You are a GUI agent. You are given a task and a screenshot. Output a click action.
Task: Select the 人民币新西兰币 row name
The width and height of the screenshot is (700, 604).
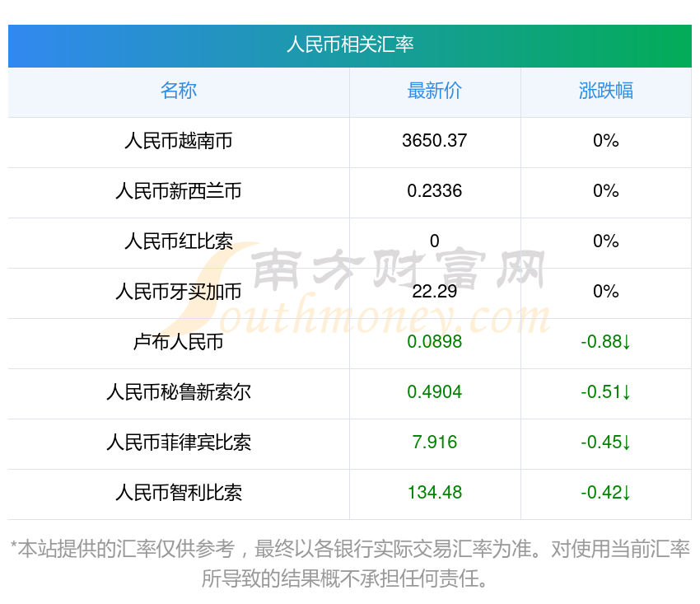tap(179, 191)
